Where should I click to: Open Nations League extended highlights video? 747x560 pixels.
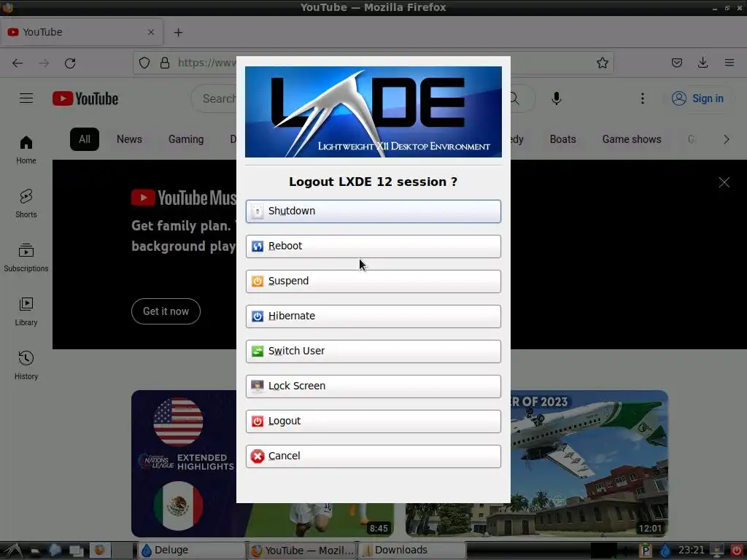click(x=184, y=463)
